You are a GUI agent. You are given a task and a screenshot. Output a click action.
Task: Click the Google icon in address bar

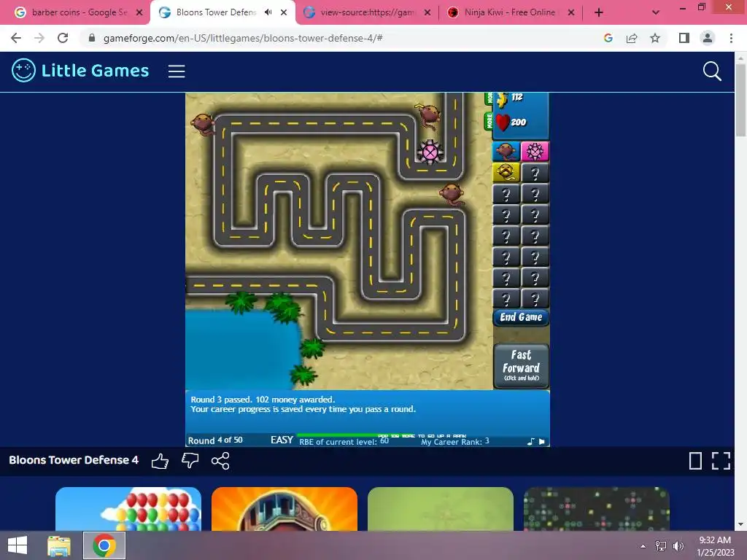click(x=608, y=38)
